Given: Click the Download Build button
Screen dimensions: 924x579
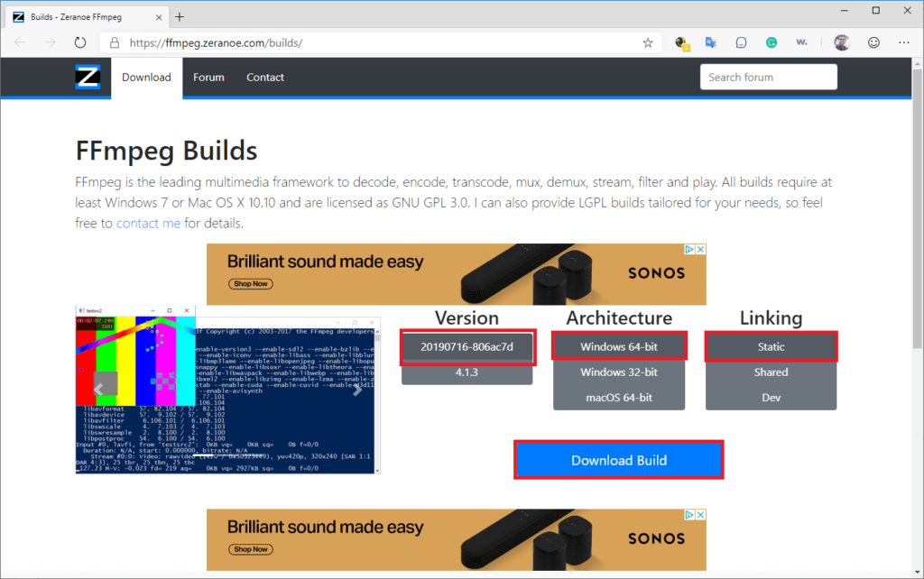Looking at the screenshot, I should [x=619, y=460].
